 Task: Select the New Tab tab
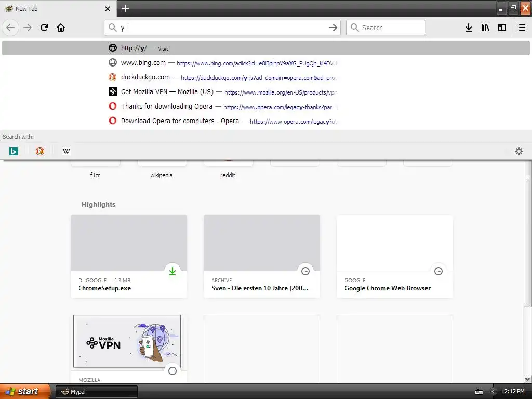point(58,8)
